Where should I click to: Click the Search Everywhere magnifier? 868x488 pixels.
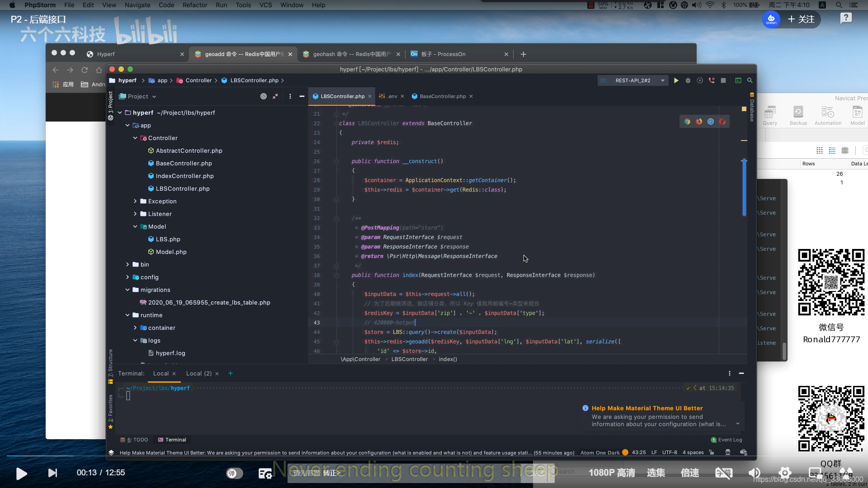(x=750, y=80)
